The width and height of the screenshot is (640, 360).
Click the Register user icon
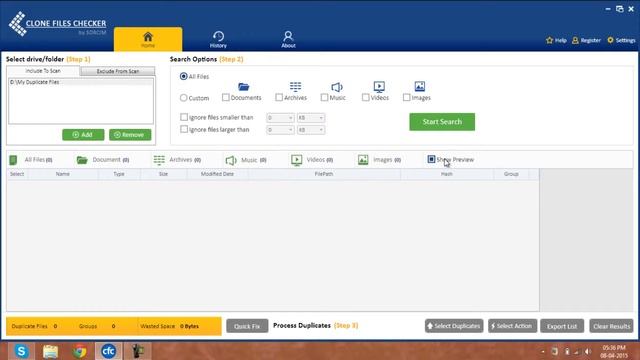click(575, 40)
